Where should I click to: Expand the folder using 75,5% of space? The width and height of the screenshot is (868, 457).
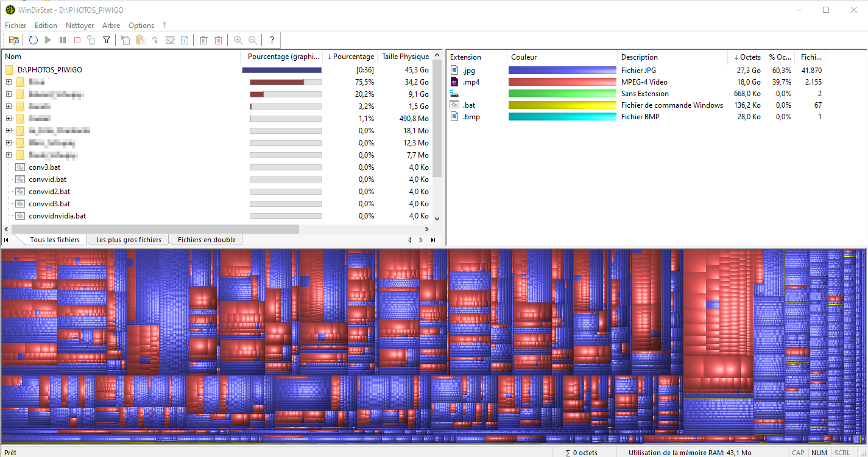[9, 82]
